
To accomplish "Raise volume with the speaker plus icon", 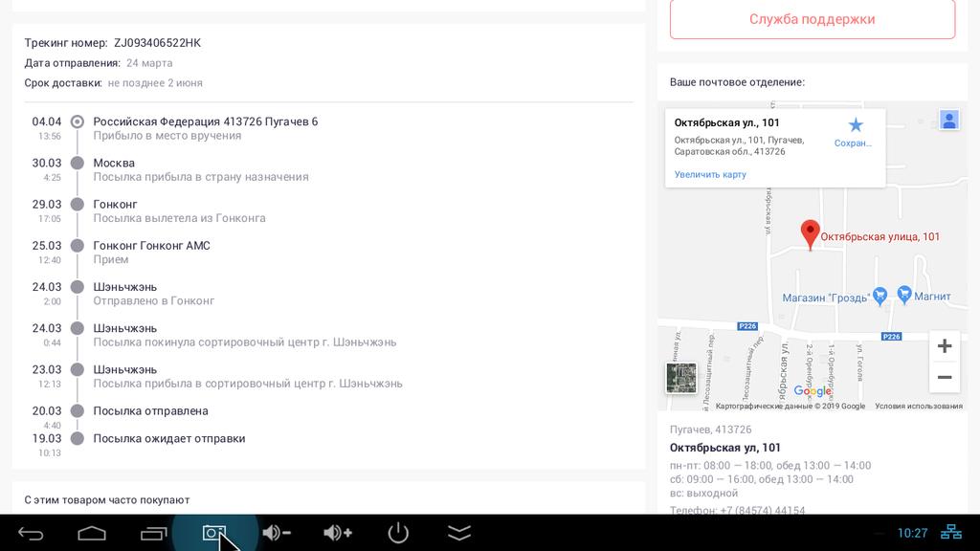I will 337,533.
